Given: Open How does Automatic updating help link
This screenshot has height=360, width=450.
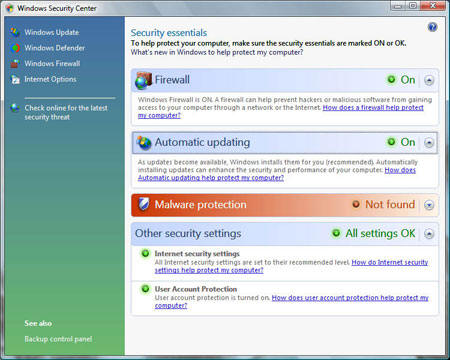Looking at the screenshot, I should point(211,178).
